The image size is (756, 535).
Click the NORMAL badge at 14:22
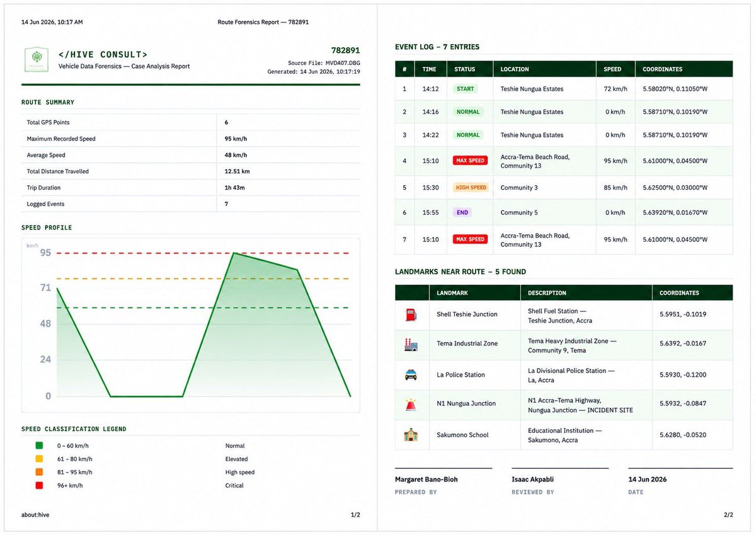point(468,135)
